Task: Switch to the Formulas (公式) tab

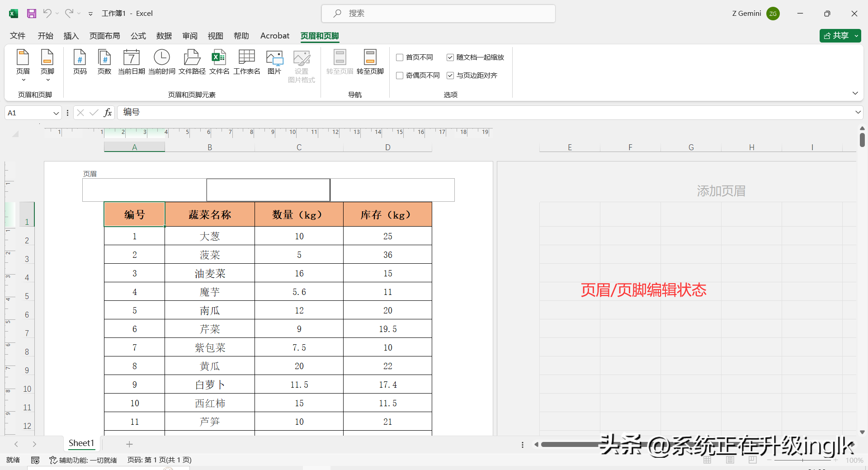Action: coord(138,36)
